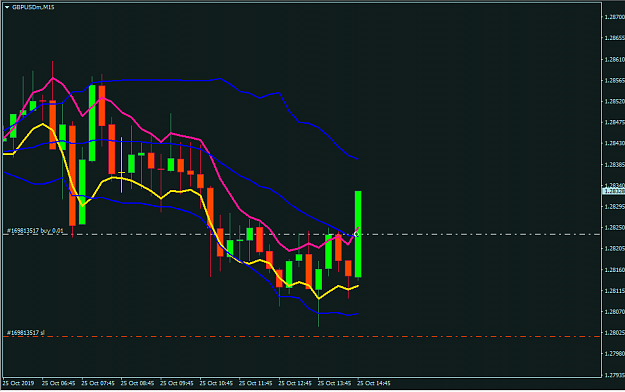Screen dimensions: 625x392
Task: Click the 25 Oct 08:45 time label
Action: tap(138, 383)
